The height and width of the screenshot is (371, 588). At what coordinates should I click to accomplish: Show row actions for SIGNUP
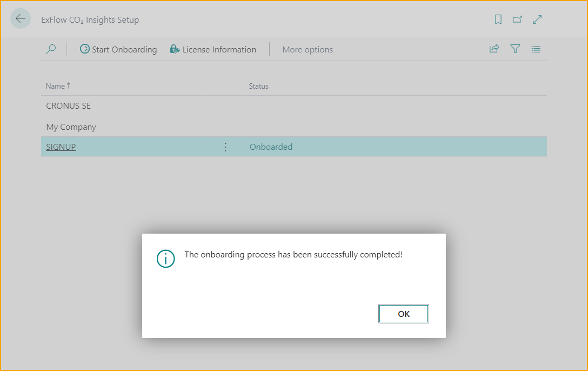point(225,147)
